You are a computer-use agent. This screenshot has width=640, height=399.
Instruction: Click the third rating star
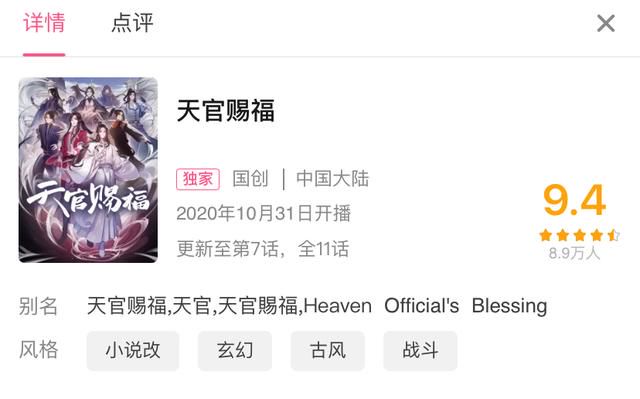click(x=580, y=235)
